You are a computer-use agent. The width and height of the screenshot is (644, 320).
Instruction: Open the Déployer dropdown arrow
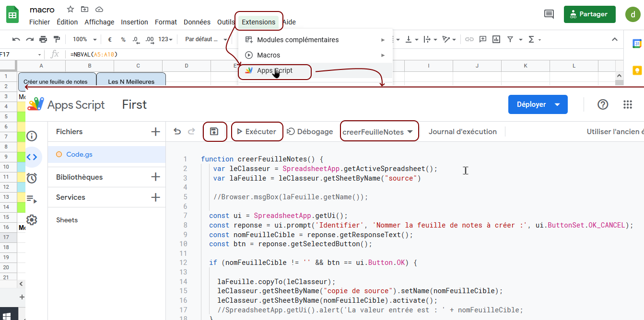tap(558, 104)
